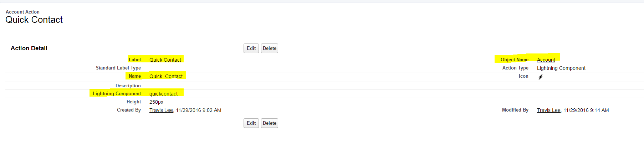Click the bottom Delete button
This screenshot has height=144, width=644.
point(269,123)
